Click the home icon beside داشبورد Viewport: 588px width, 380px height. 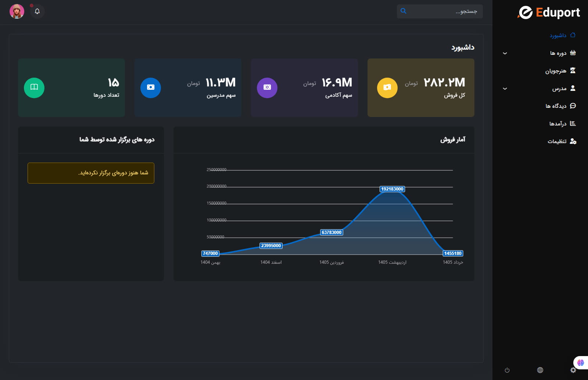pyautogui.click(x=573, y=35)
